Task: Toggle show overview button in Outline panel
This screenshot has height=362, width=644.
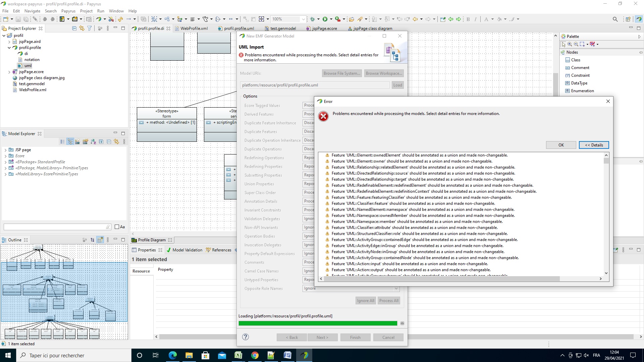Action: coord(100,240)
